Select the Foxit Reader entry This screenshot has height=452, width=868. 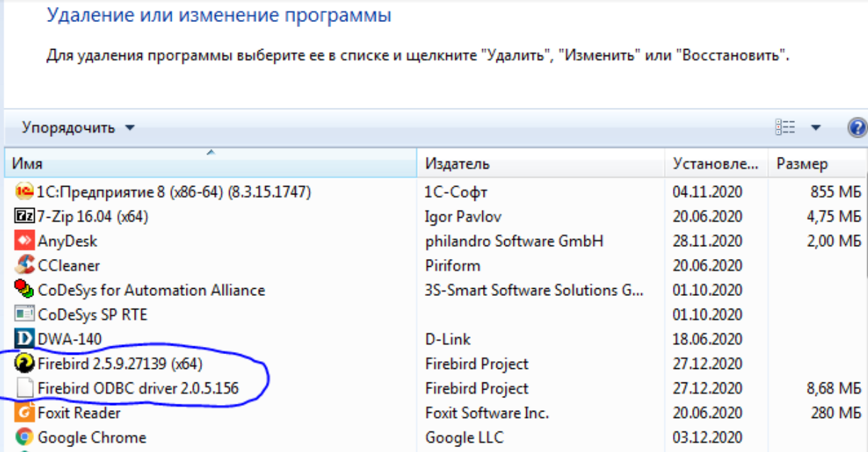(79, 413)
